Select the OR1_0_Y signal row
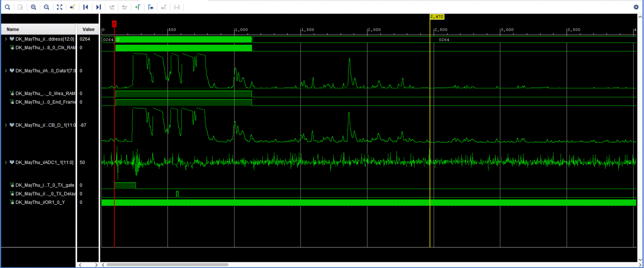644x268 pixels. 40,202
